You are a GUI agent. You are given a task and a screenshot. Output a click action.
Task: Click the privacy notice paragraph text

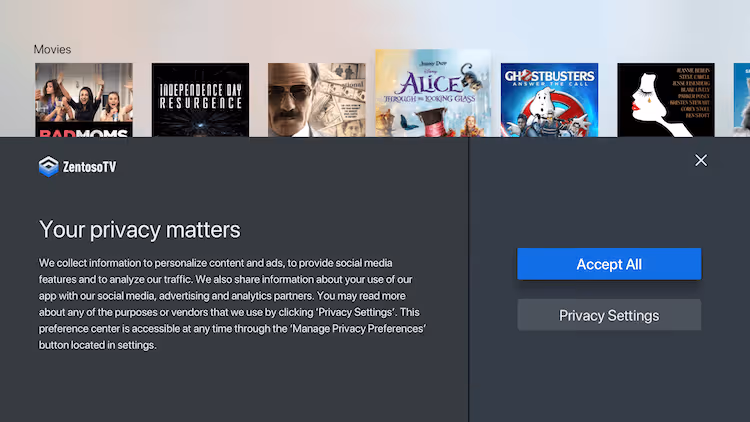click(232, 304)
